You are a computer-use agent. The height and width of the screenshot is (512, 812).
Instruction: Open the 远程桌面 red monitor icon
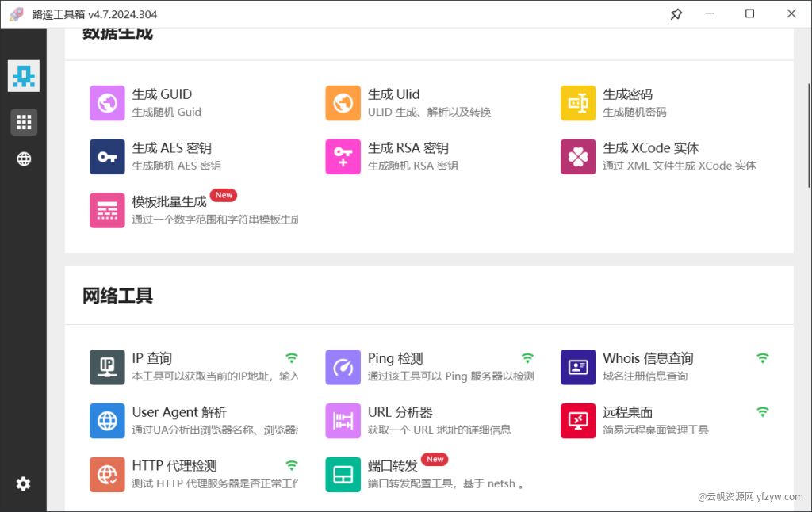[578, 421]
